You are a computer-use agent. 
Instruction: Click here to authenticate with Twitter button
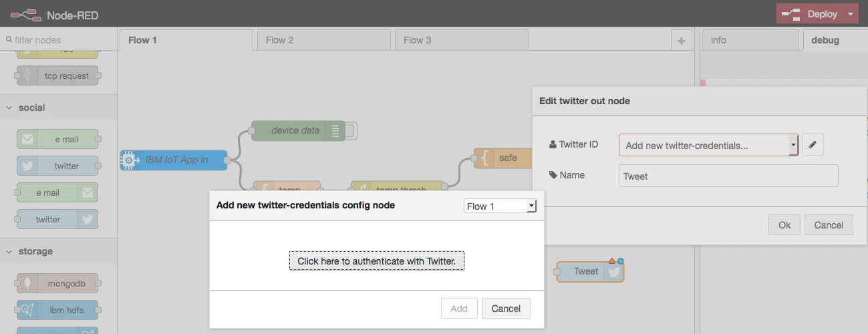click(x=377, y=261)
